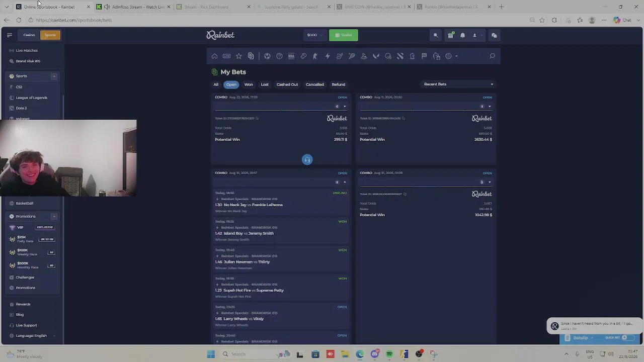Open more sports dropdown arrow in sports bar
Viewport: 644px width, 362px height.
point(456,56)
